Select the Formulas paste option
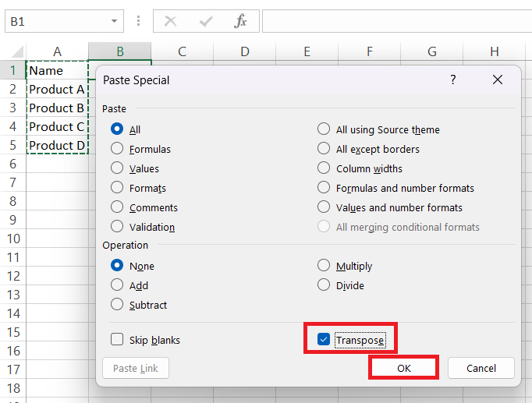532x403 pixels. coord(141,149)
